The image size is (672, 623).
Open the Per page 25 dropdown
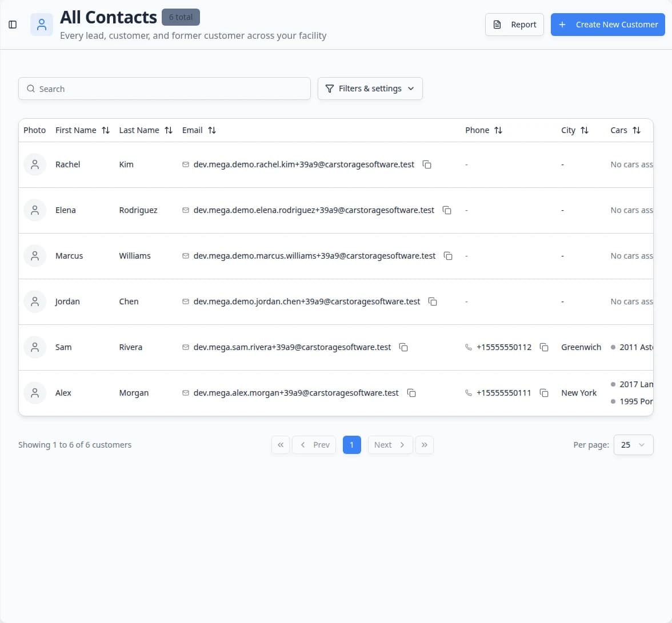[633, 445]
